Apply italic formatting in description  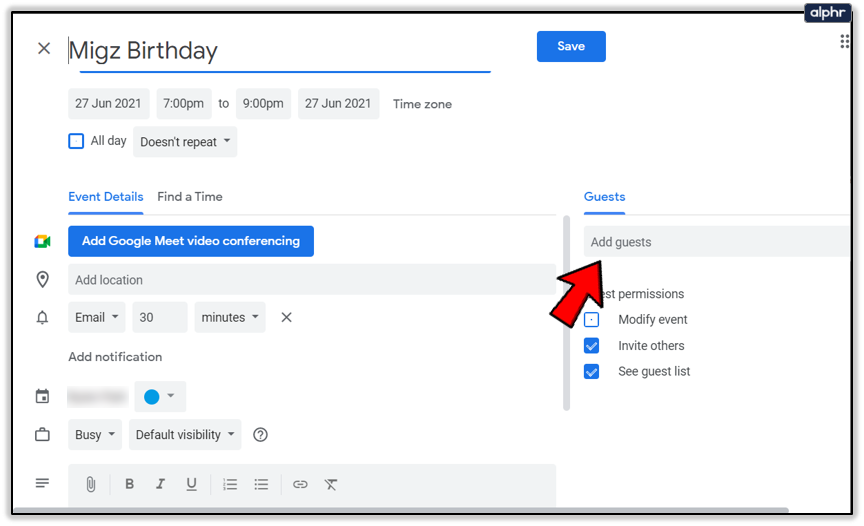coord(160,484)
